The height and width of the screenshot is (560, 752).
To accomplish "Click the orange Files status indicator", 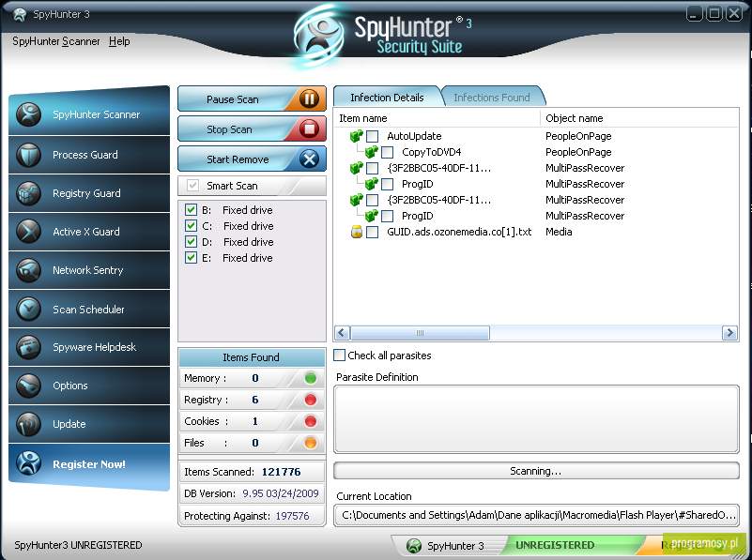I will (x=311, y=443).
